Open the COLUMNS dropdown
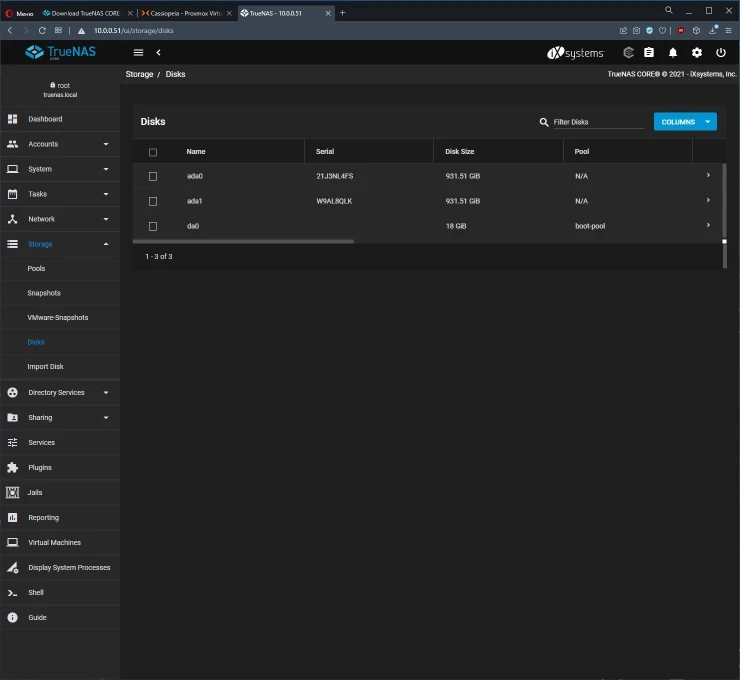The width and height of the screenshot is (740, 680). 685,122
